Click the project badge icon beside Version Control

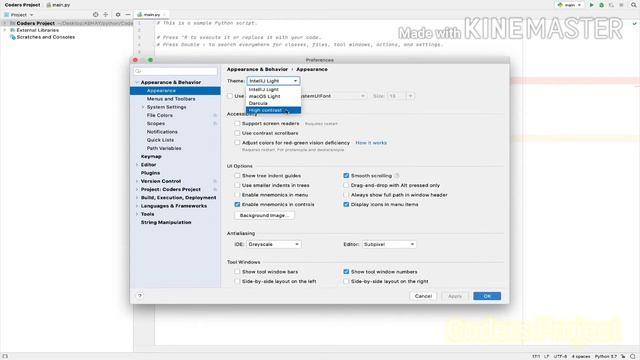215,181
